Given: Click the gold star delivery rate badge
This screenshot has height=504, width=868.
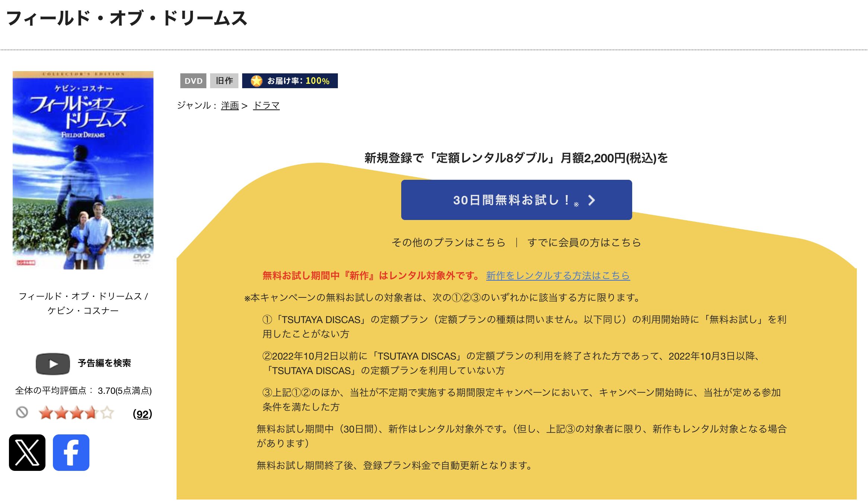Looking at the screenshot, I should click(x=256, y=81).
